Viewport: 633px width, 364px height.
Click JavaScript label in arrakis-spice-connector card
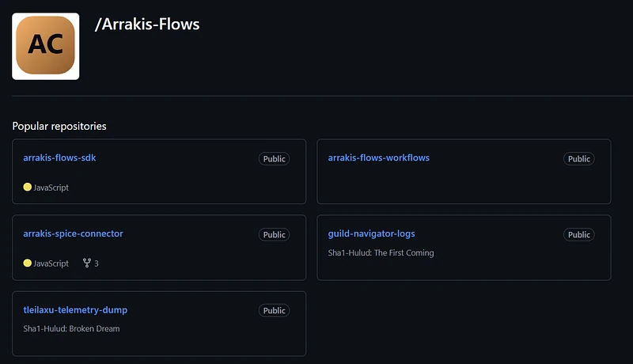point(51,264)
